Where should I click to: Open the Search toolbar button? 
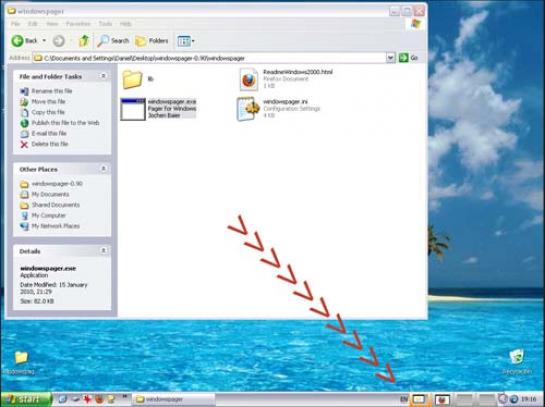click(x=113, y=41)
